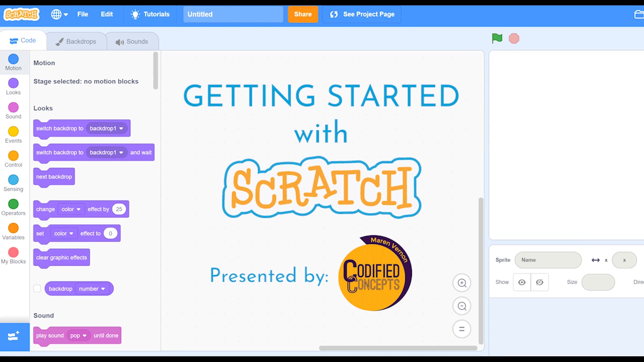Open the My Blocks category

point(13,255)
